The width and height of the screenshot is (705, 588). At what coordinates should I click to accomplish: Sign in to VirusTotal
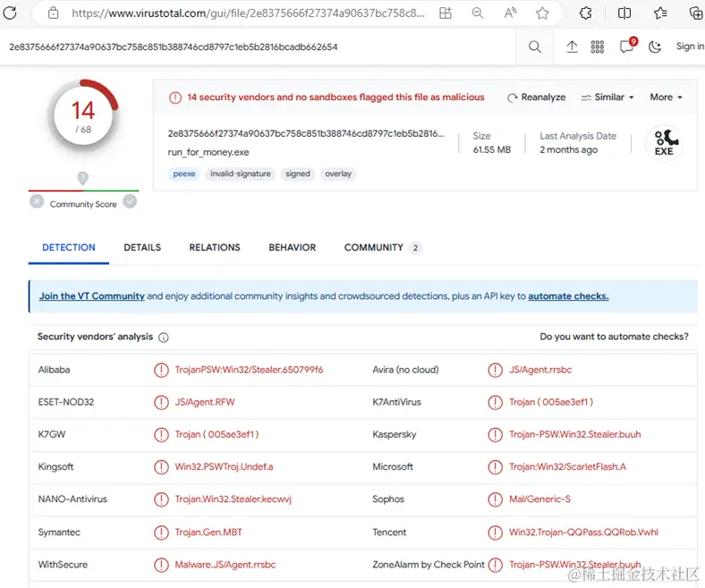690,46
